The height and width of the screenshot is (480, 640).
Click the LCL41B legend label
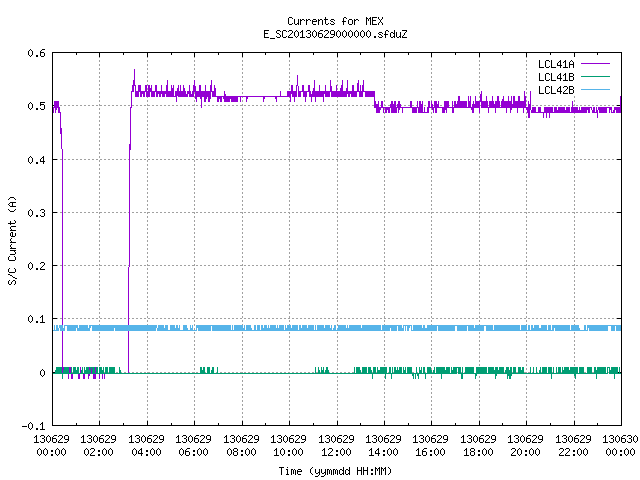tap(556, 77)
